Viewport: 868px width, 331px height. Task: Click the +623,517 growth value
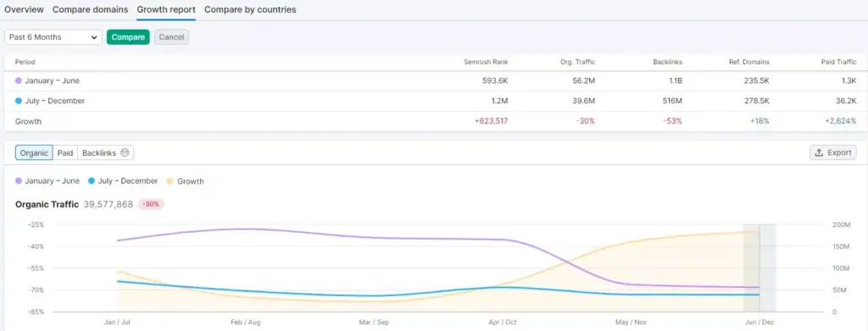tap(492, 121)
